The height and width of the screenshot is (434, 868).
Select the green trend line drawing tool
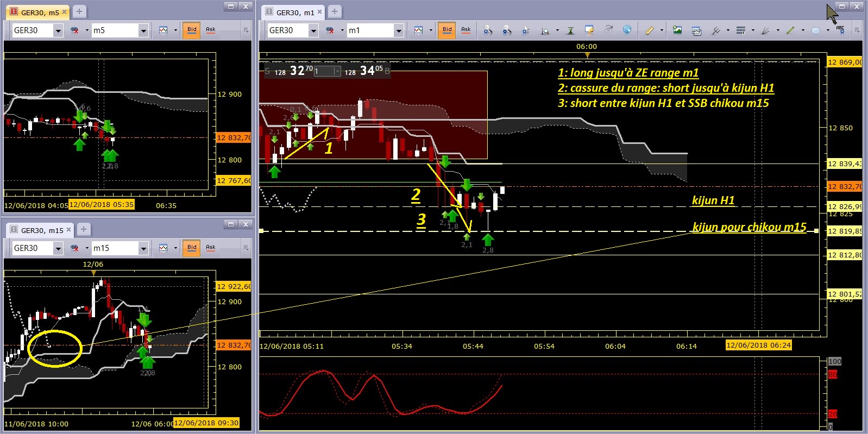click(x=790, y=30)
